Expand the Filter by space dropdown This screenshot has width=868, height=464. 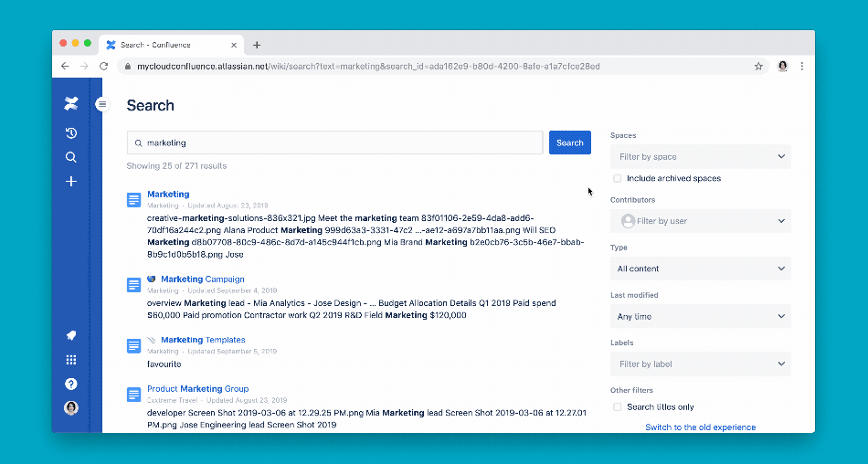(x=700, y=157)
